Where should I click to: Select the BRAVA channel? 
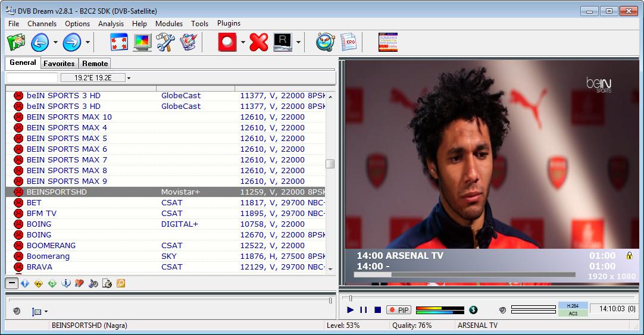click(x=166, y=267)
